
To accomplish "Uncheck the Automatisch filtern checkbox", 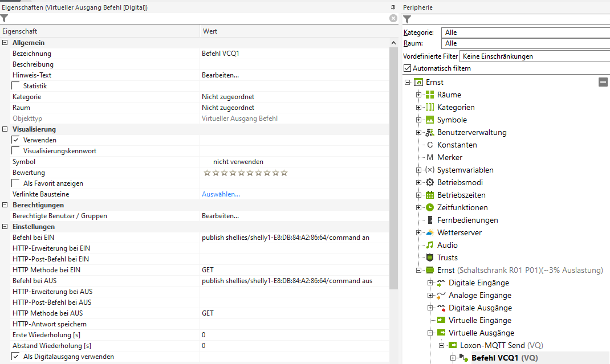I will (x=407, y=68).
